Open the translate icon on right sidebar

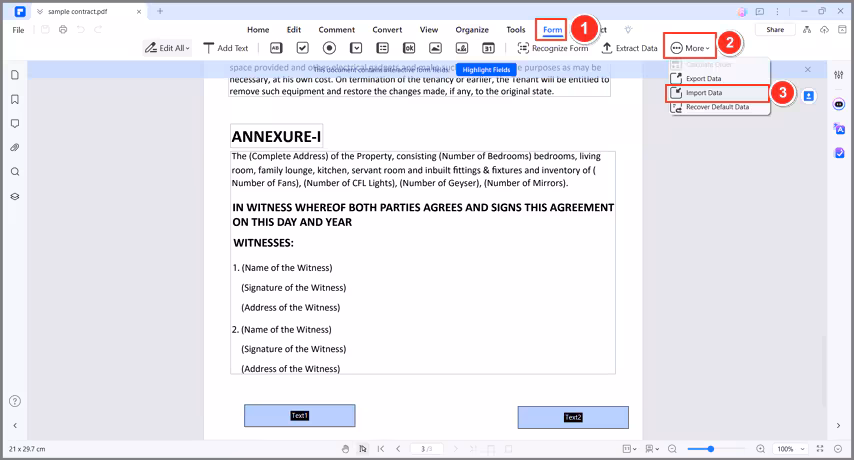click(x=839, y=128)
